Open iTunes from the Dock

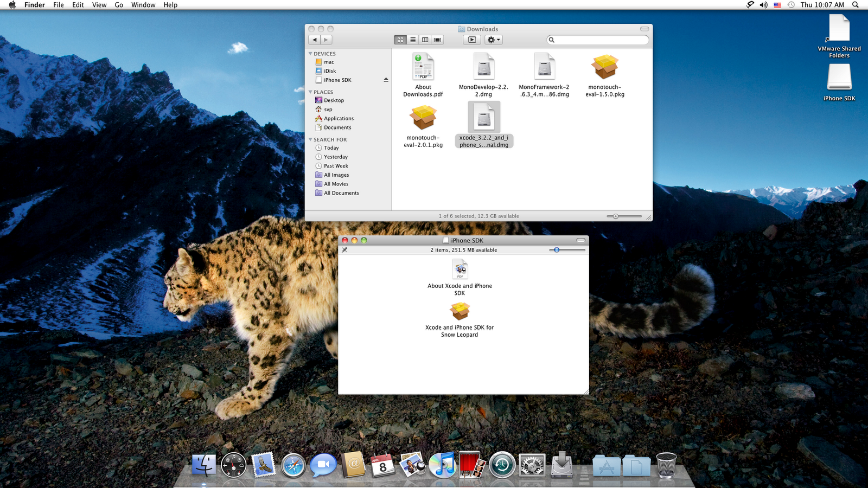click(x=443, y=465)
